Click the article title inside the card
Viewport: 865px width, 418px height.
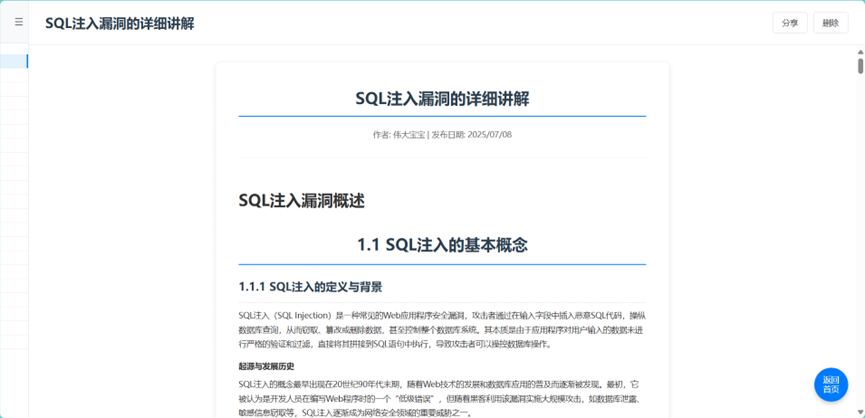pyautogui.click(x=442, y=99)
